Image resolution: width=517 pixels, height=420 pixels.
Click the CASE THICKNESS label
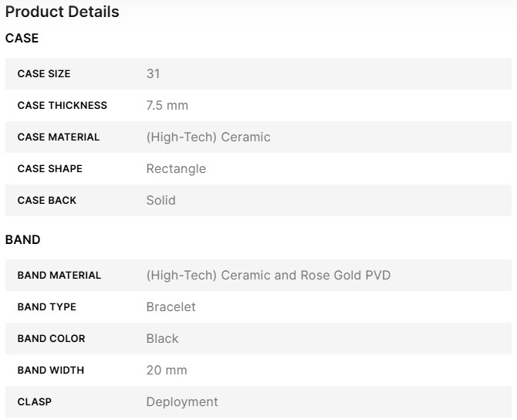[63, 106]
